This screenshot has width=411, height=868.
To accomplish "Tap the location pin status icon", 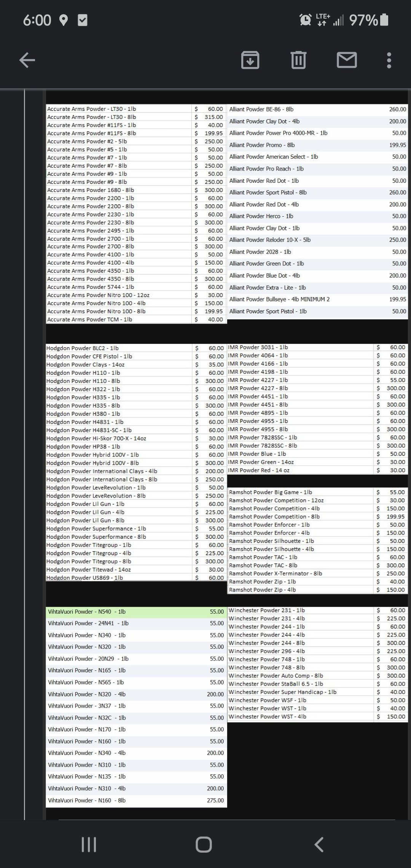I will pyautogui.click(x=64, y=20).
